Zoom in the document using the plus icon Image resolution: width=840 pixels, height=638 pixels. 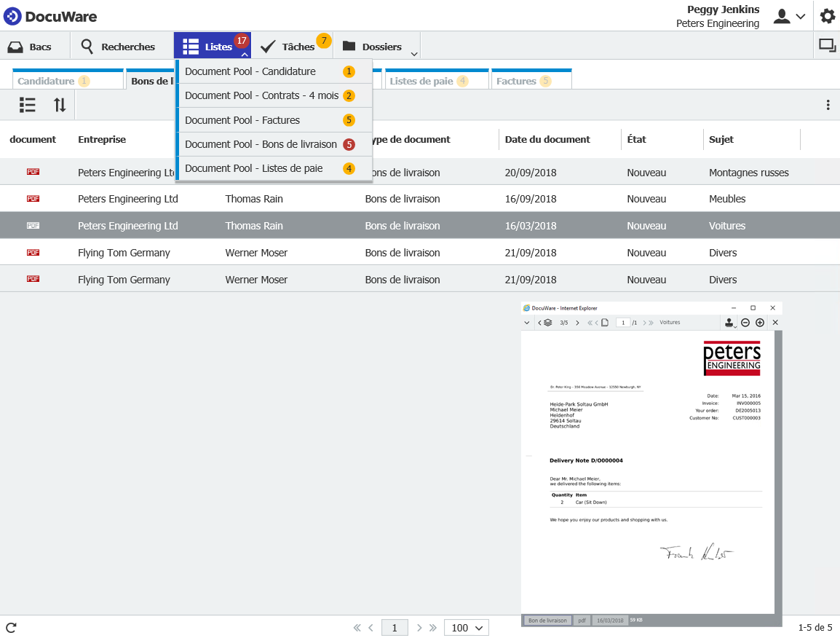click(760, 322)
